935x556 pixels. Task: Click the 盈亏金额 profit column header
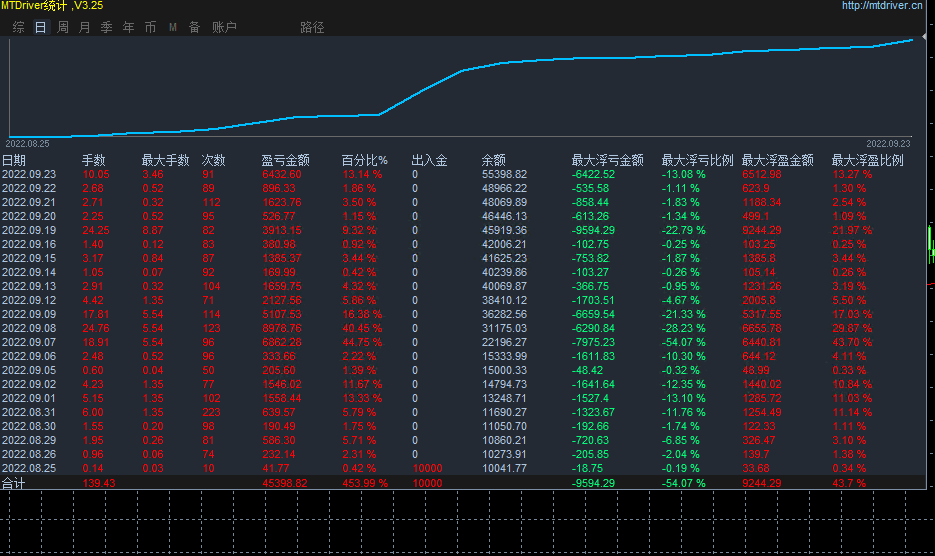click(x=285, y=160)
